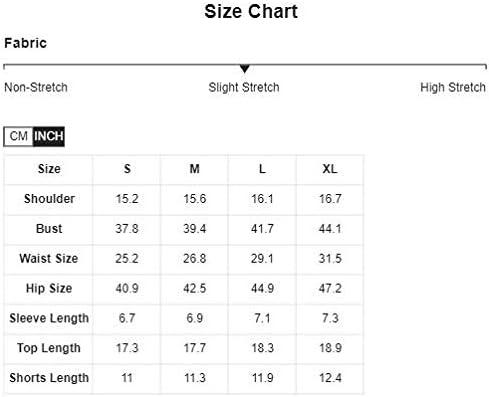
Task: Click the Shorts Length row label
Action: (x=49, y=378)
